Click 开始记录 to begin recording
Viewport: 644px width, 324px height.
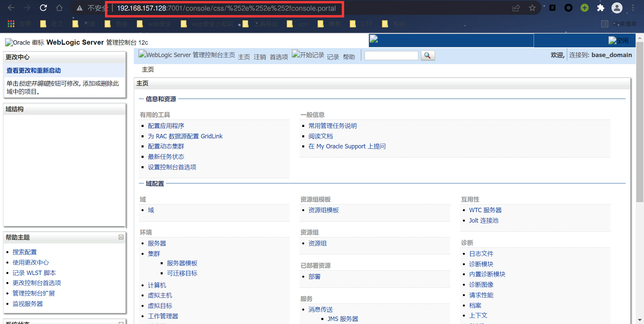tap(308, 55)
